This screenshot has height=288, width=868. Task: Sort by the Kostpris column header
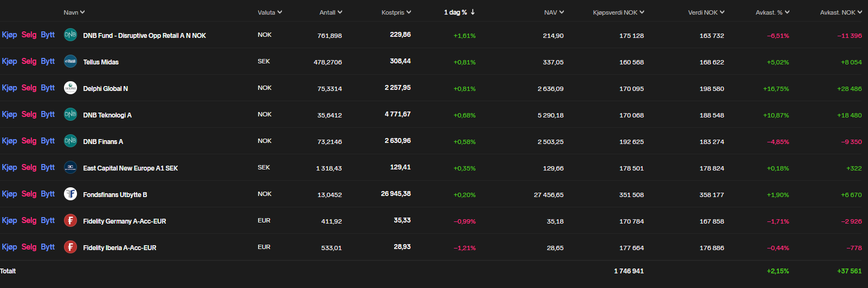(396, 12)
